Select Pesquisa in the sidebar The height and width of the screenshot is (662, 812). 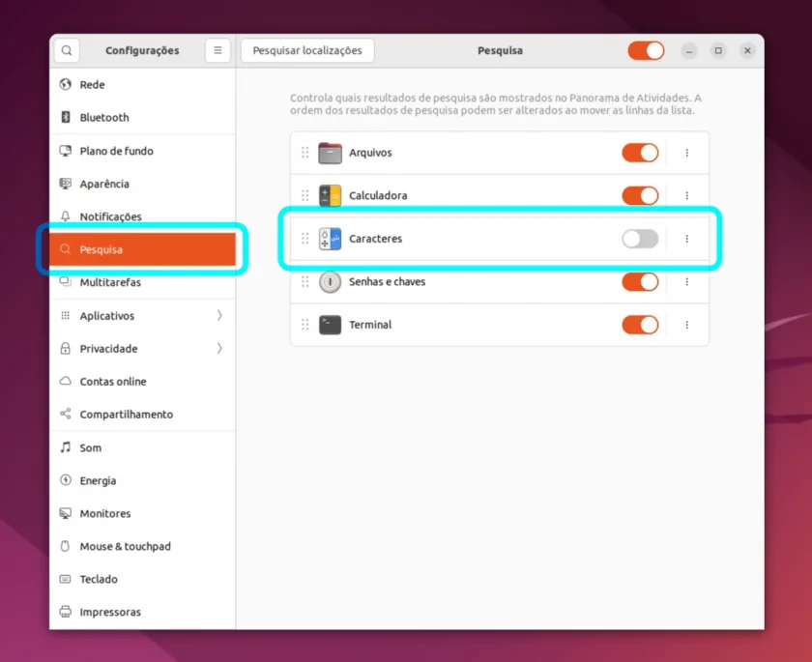point(142,249)
